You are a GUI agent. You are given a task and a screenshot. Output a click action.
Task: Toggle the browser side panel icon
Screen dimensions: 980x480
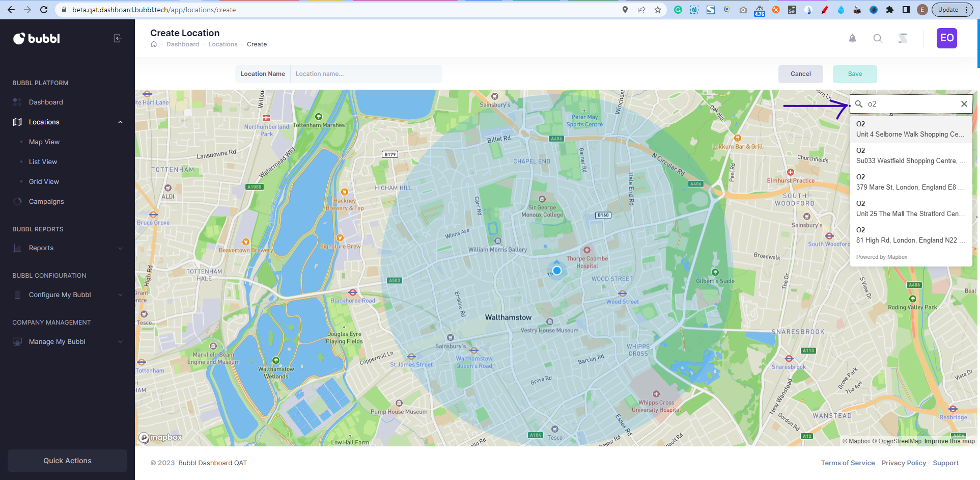coord(906,10)
